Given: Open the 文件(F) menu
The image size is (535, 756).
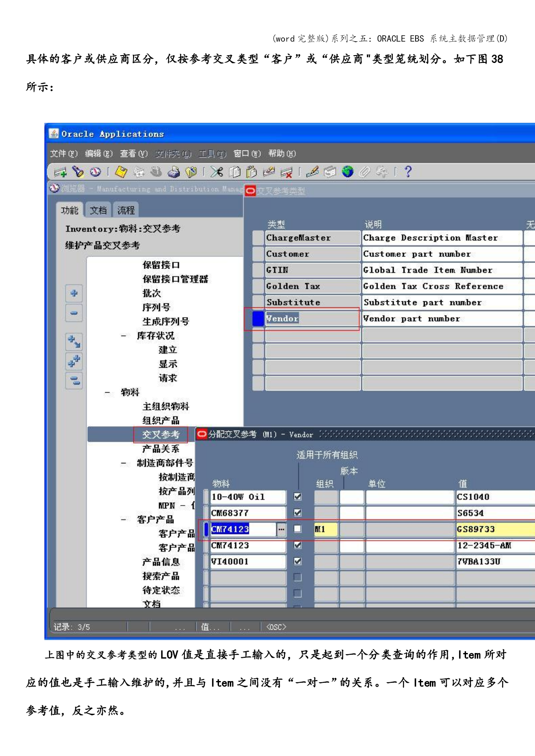Looking at the screenshot, I should coord(64,153).
